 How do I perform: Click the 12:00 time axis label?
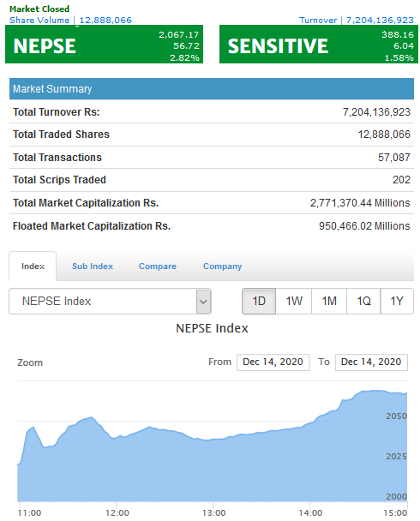(x=117, y=513)
